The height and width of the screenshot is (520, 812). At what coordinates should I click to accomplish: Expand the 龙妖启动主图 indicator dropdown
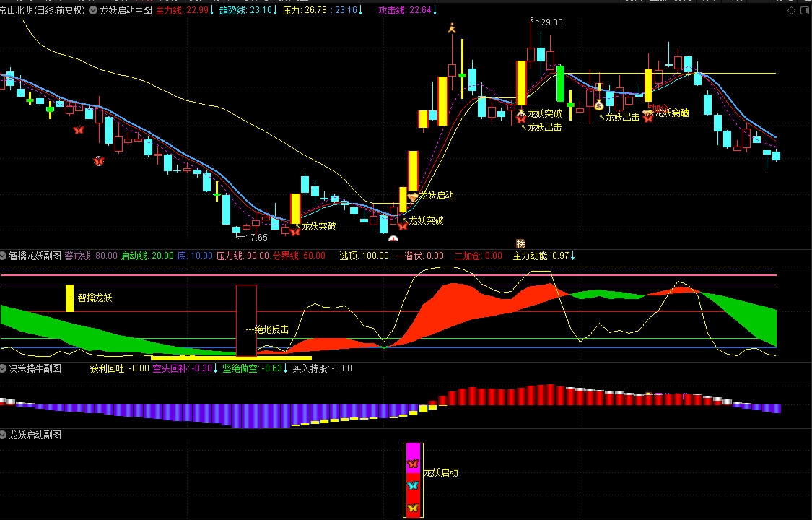tap(92, 10)
